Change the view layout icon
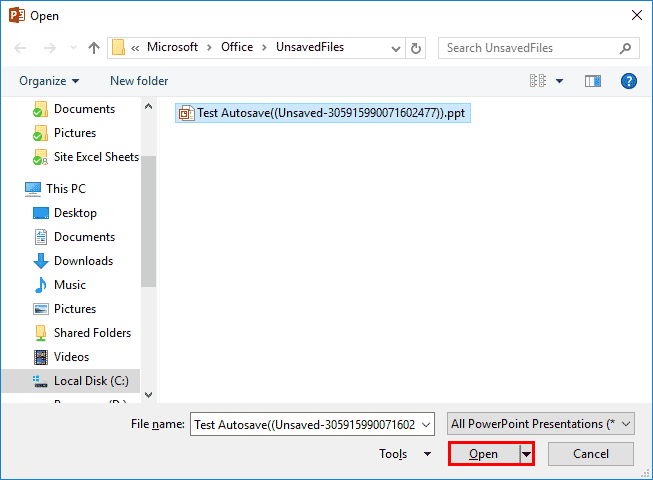 (x=538, y=80)
